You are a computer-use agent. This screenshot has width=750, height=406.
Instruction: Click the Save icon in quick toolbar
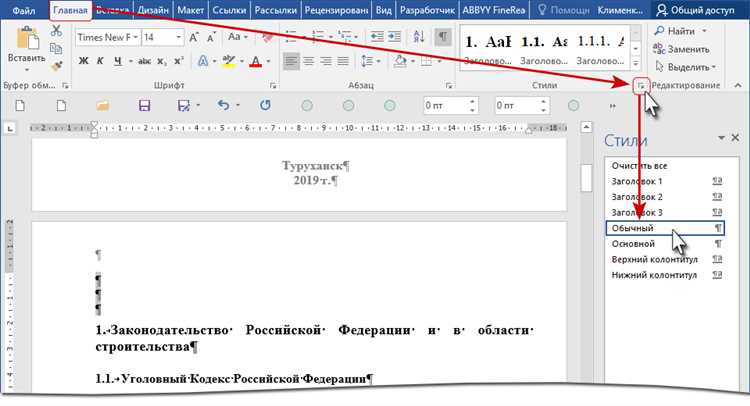tap(144, 105)
